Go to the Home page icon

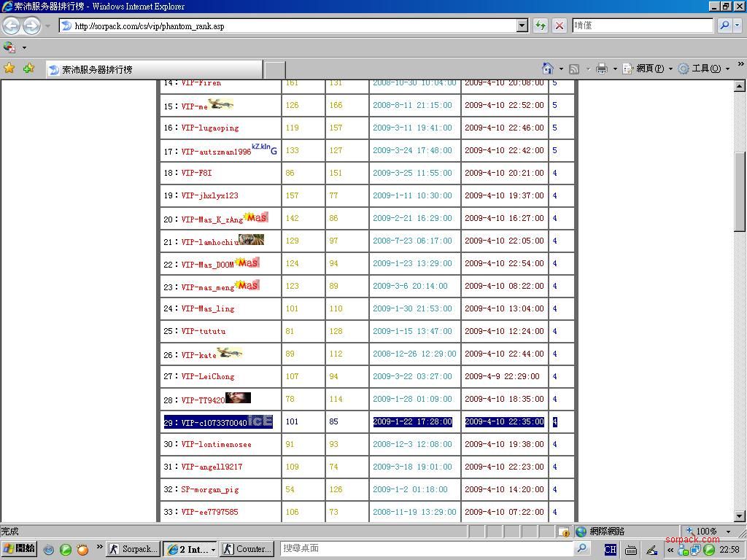coord(547,69)
